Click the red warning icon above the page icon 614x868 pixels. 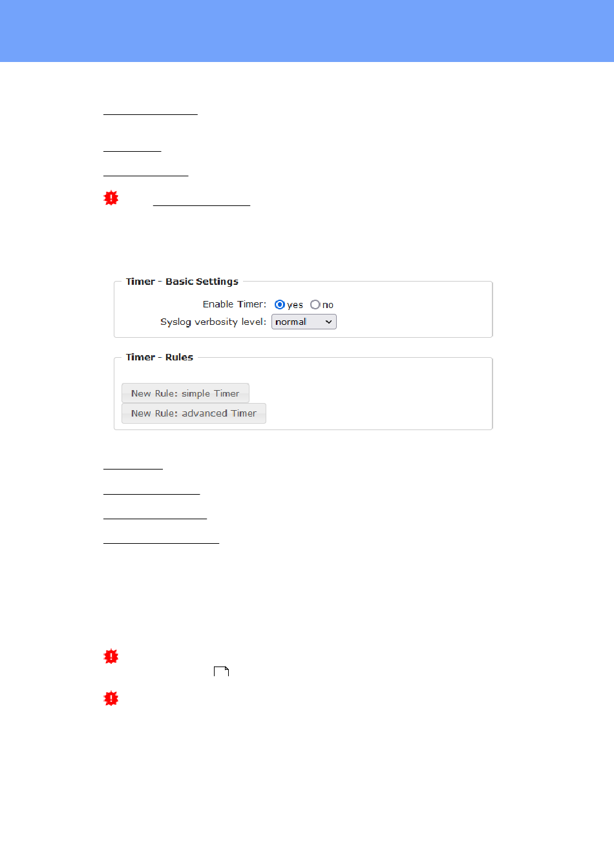pos(111,657)
